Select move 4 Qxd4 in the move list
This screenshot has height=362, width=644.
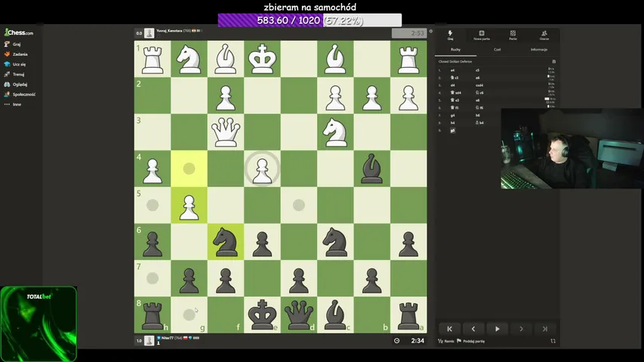(x=456, y=93)
